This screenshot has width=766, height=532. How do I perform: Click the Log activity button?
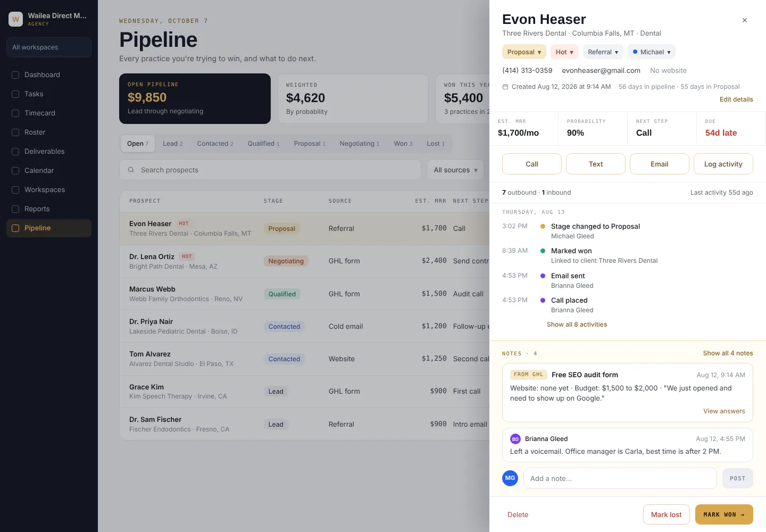[723, 164]
